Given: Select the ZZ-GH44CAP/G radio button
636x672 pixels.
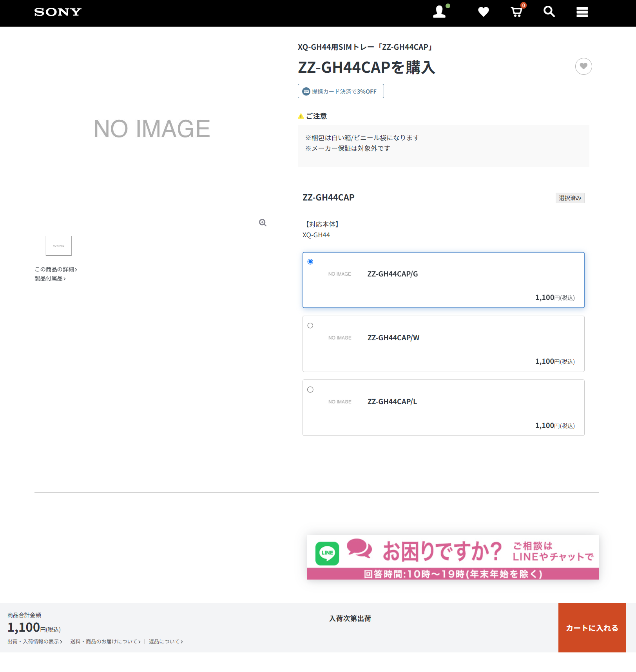Looking at the screenshot, I should (310, 262).
